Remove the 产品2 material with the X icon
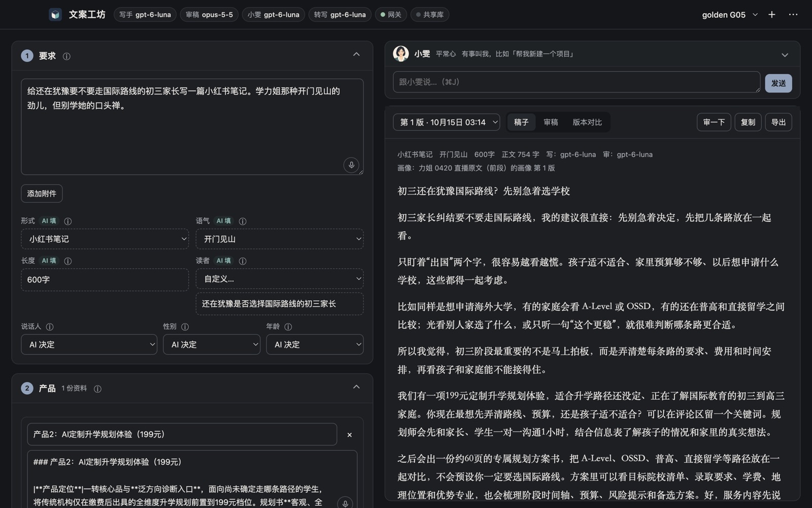Viewport: 812px width, 508px height. (349, 435)
